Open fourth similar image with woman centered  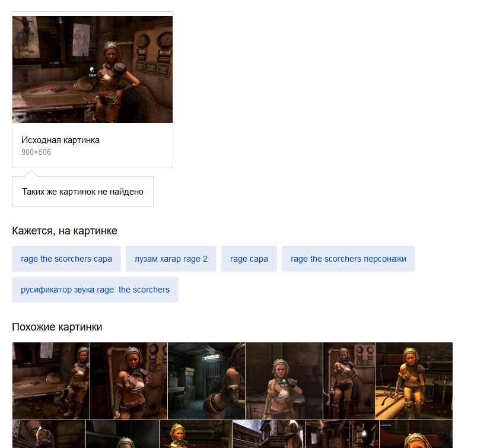[284, 381]
